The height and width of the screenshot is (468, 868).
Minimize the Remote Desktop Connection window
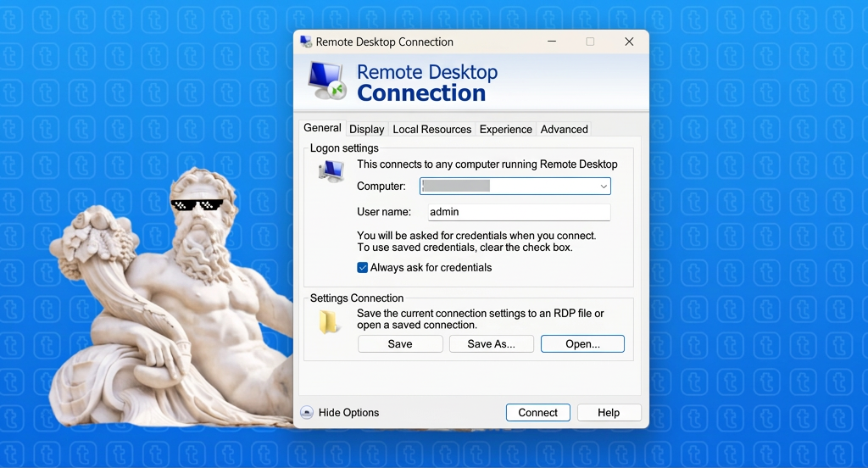tap(552, 42)
